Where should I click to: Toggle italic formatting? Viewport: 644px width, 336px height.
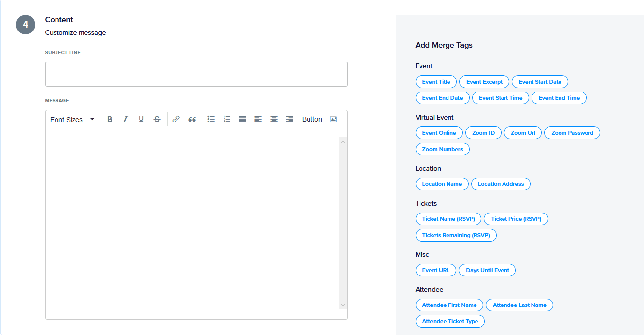pyautogui.click(x=125, y=119)
